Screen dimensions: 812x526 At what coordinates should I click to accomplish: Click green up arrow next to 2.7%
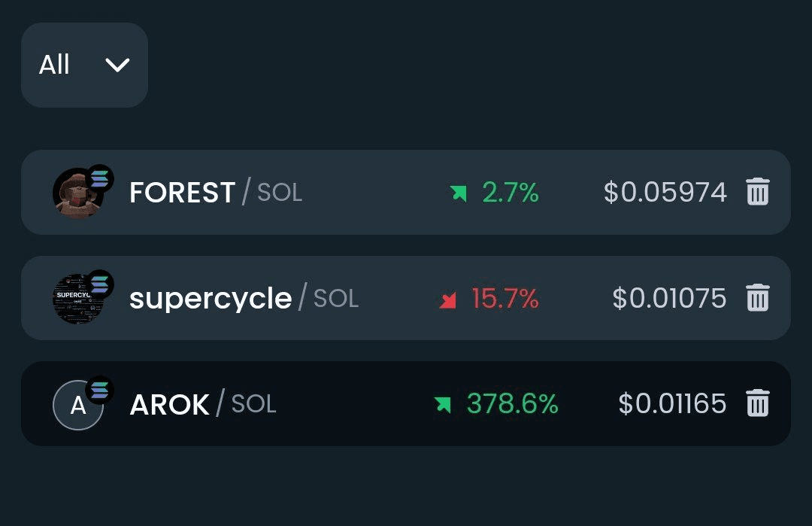(x=459, y=193)
